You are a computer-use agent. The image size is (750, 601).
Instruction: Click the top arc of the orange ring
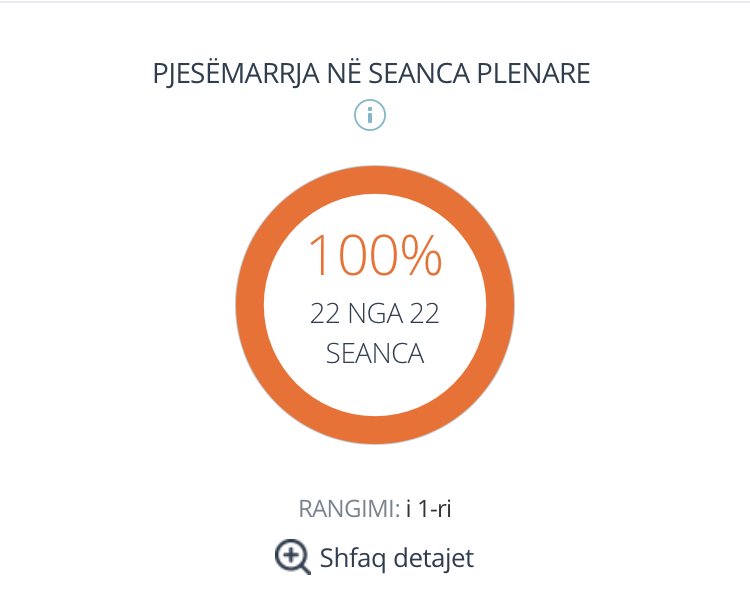click(375, 180)
